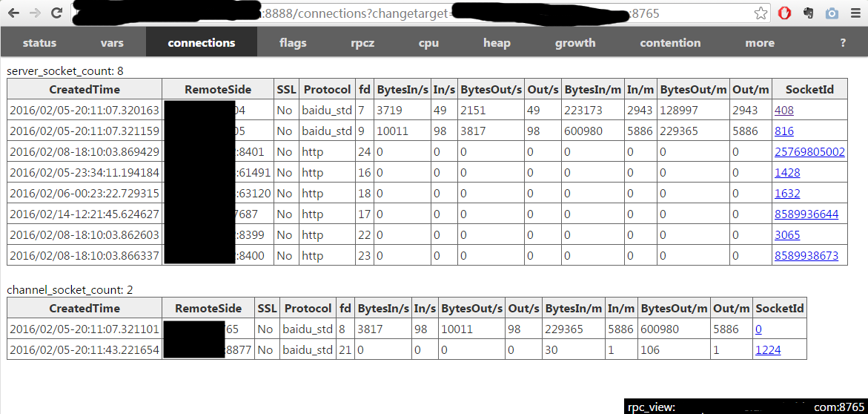Open the AdBlock extension icon
Screen dimensions: 868x414
click(x=784, y=13)
